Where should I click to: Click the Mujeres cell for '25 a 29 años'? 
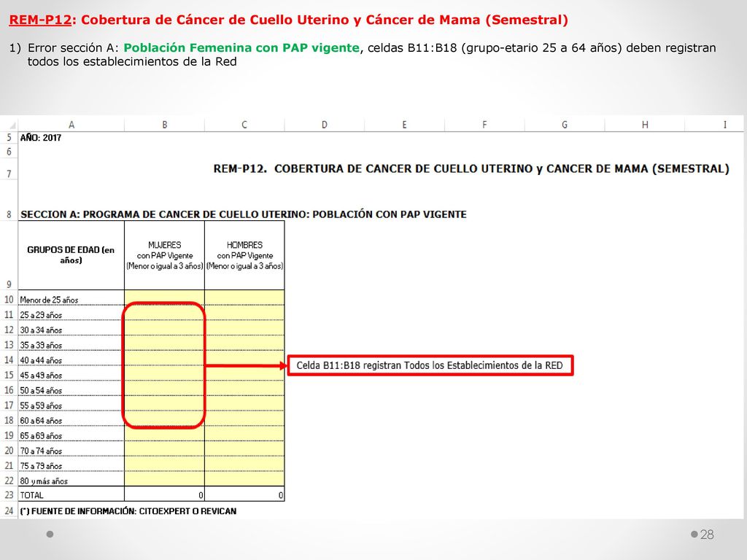pyautogui.click(x=164, y=313)
